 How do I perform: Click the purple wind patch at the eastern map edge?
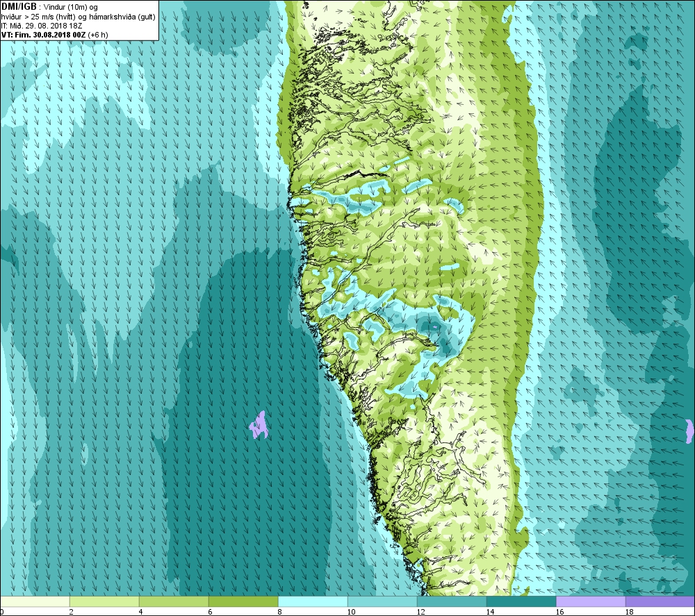coord(689,431)
